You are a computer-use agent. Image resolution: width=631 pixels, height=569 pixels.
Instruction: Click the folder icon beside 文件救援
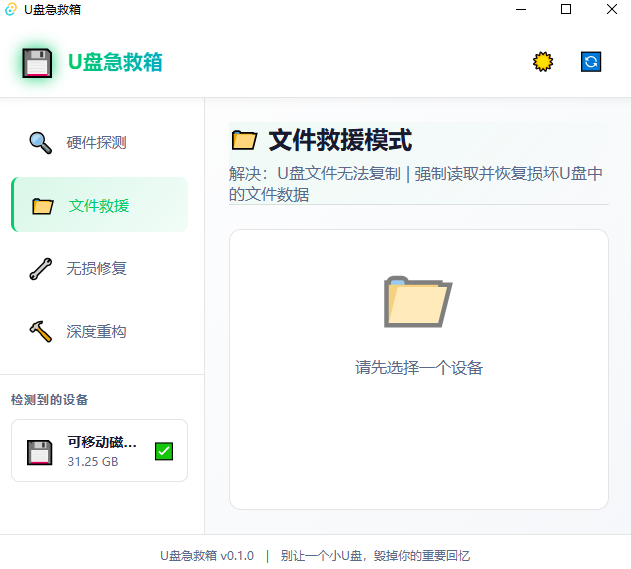[42, 206]
